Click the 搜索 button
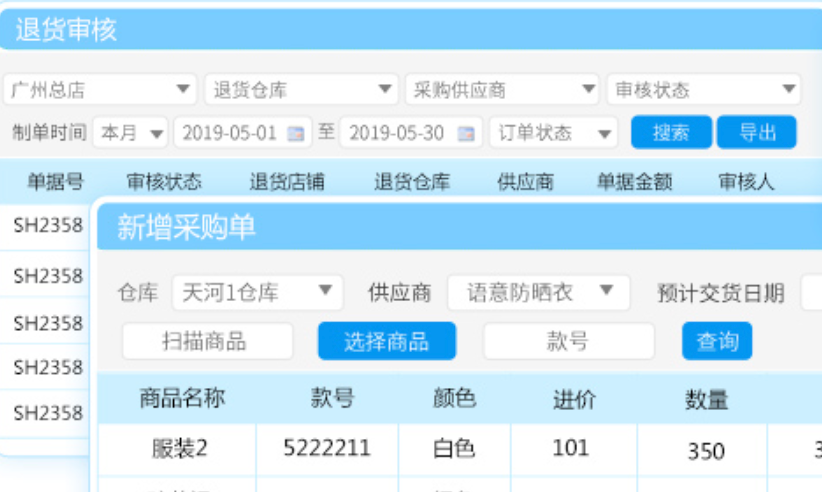Screen dimensions: 822x492 tap(671, 133)
